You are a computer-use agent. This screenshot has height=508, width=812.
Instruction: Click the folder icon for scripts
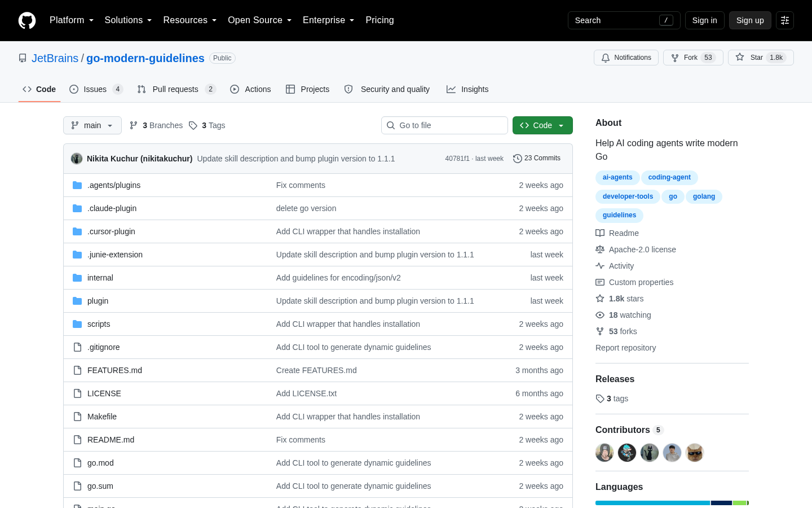[77, 324]
